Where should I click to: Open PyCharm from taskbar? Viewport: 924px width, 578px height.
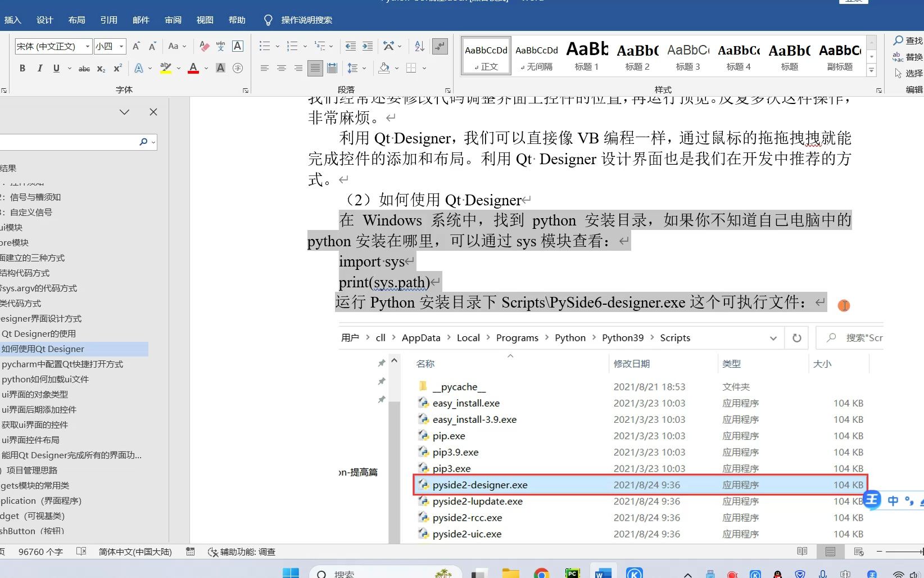tap(572, 573)
